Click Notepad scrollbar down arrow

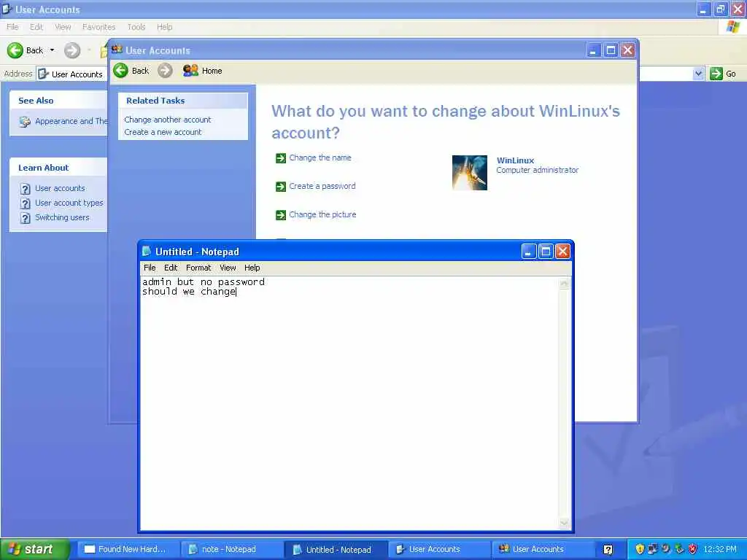pyautogui.click(x=564, y=524)
